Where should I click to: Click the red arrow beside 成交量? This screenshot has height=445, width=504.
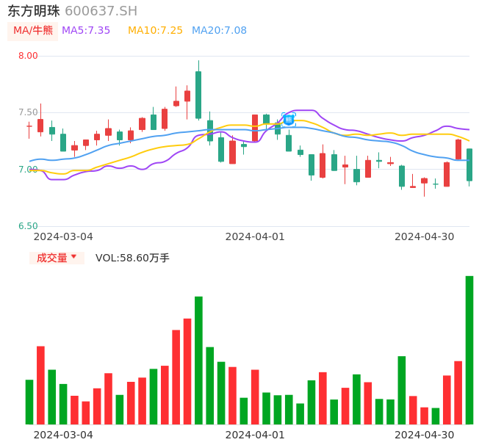pyautogui.click(x=73, y=257)
